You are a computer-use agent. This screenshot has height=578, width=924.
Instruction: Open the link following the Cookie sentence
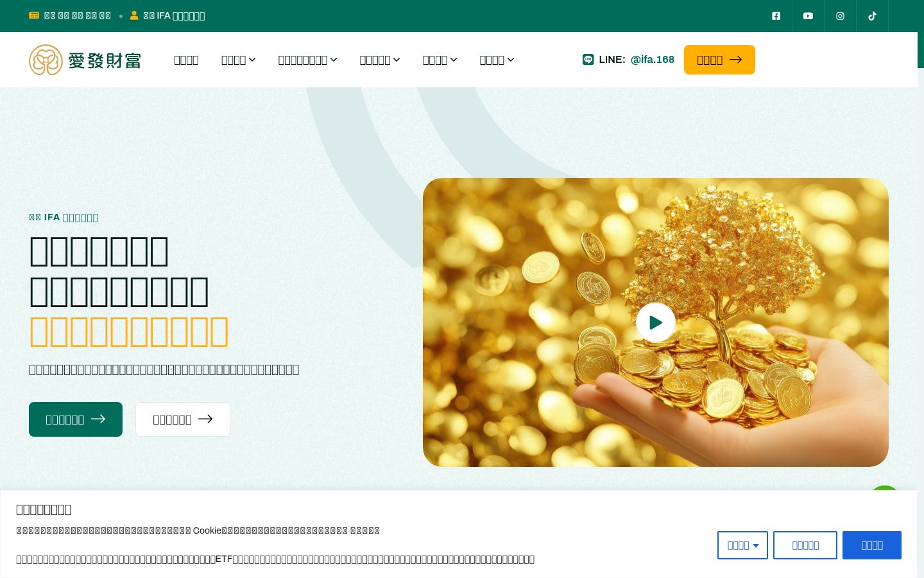pyautogui.click(x=365, y=530)
